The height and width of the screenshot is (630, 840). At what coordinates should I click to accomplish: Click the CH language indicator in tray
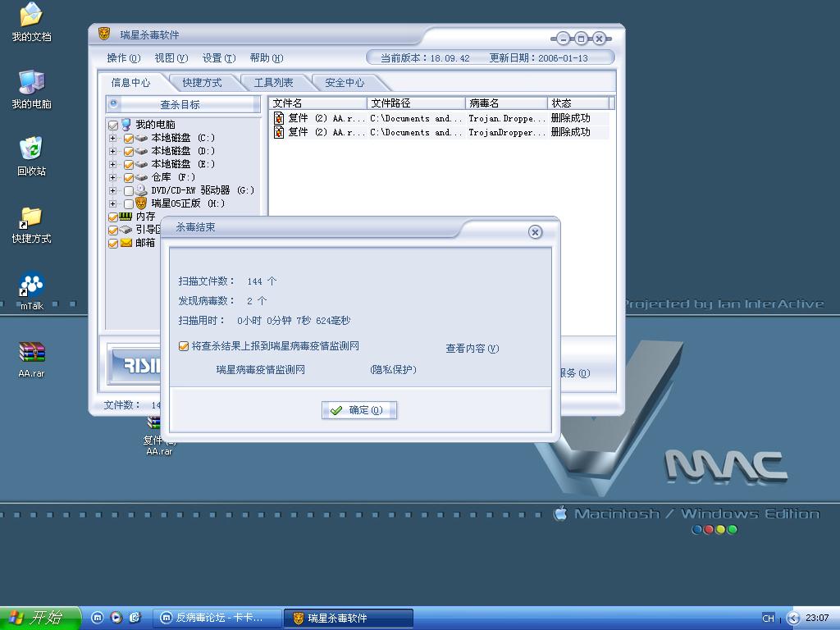tap(768, 619)
